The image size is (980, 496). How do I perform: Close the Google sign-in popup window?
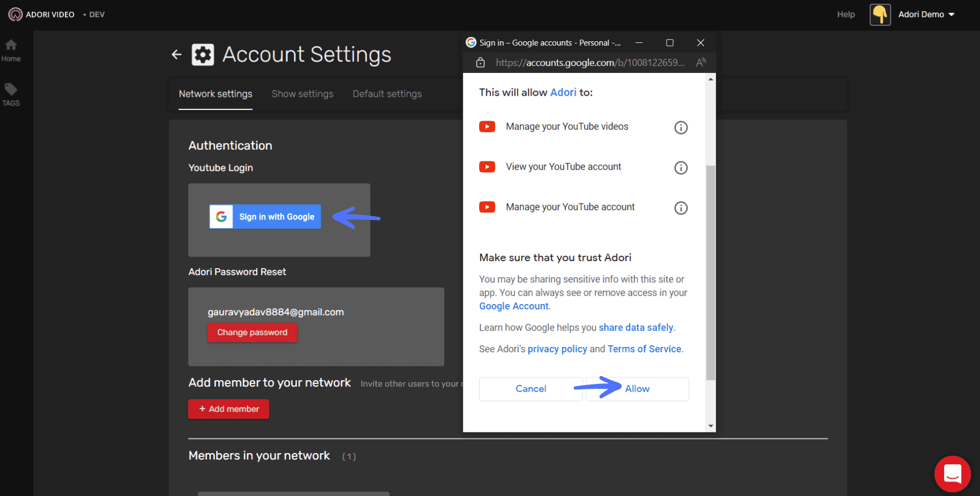click(701, 42)
